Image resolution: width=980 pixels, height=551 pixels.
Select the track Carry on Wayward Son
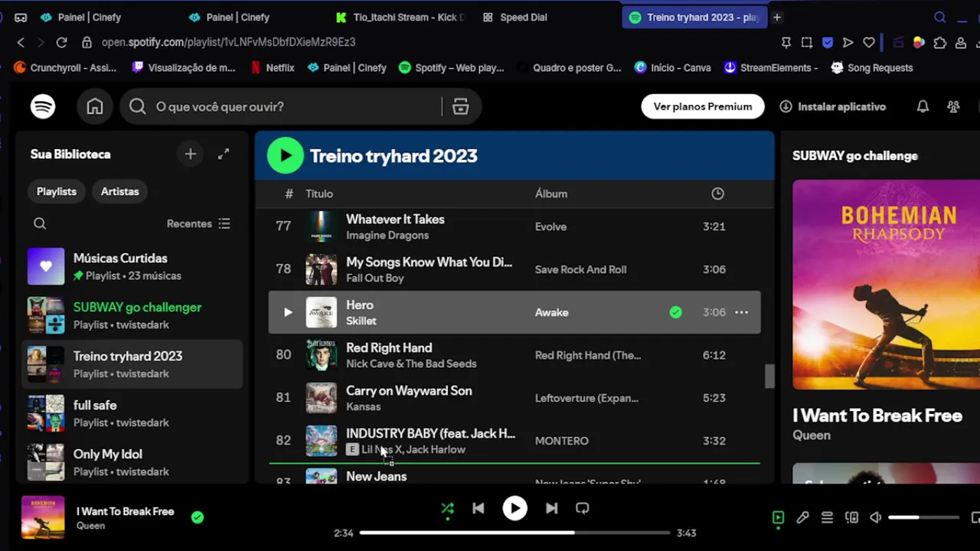pyautogui.click(x=409, y=390)
